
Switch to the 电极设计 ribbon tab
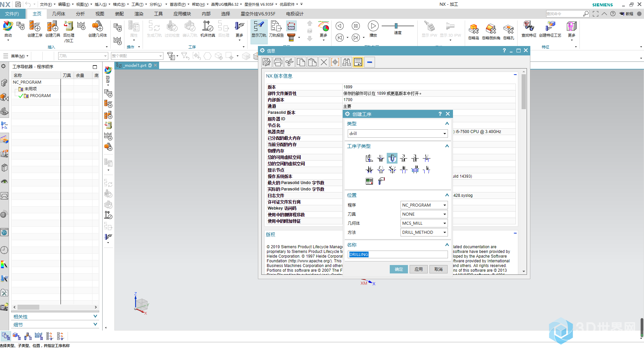point(295,14)
